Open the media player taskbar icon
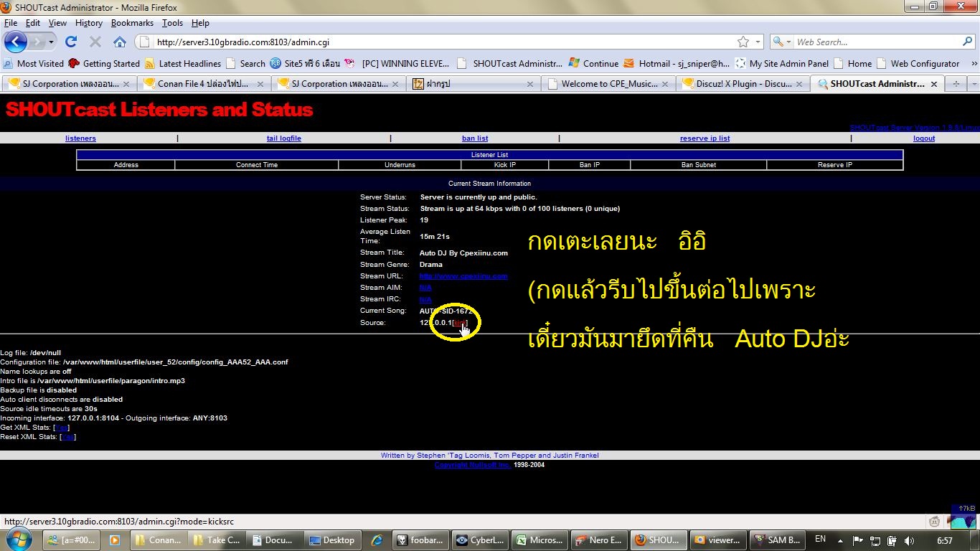The image size is (980, 551). [x=115, y=540]
